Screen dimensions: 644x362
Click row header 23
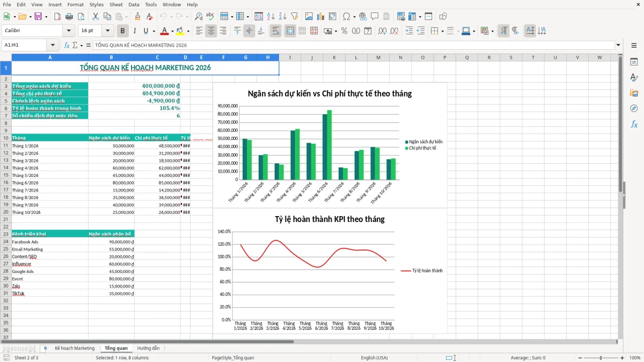pos(5,234)
